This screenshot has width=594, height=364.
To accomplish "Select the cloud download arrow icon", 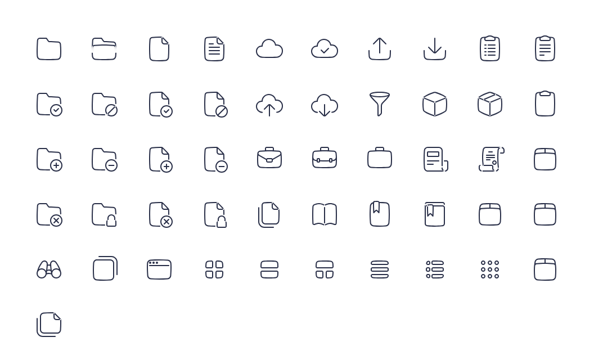I will pyautogui.click(x=324, y=105).
